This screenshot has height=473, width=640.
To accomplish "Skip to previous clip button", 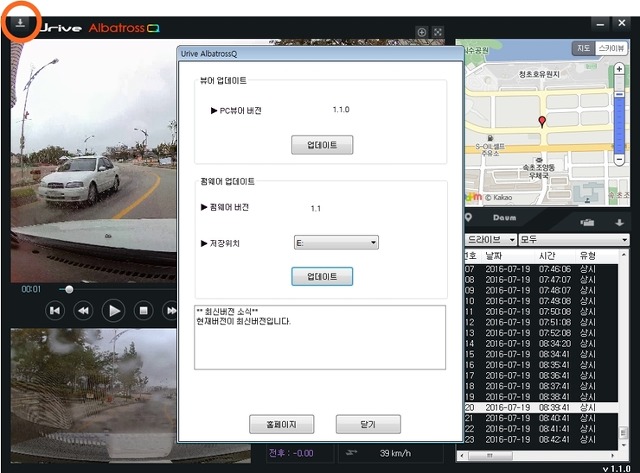I will point(55,311).
